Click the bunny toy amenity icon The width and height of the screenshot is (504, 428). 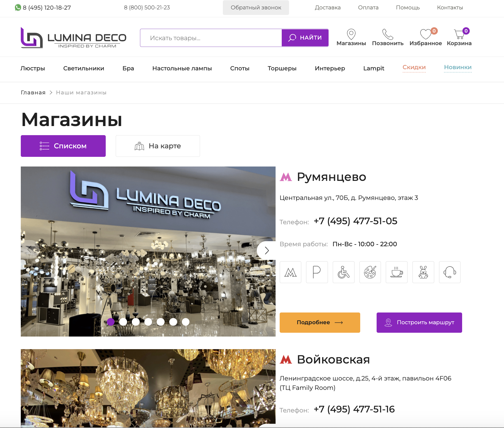coord(423,272)
